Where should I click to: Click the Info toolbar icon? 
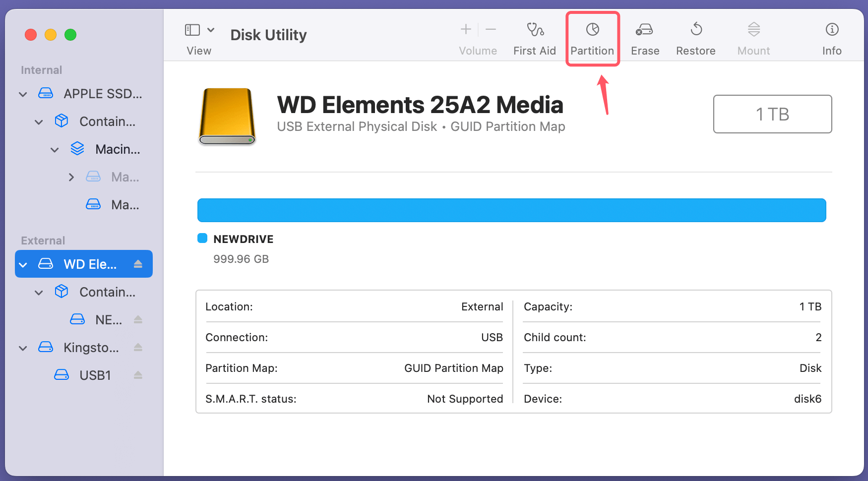point(831,38)
